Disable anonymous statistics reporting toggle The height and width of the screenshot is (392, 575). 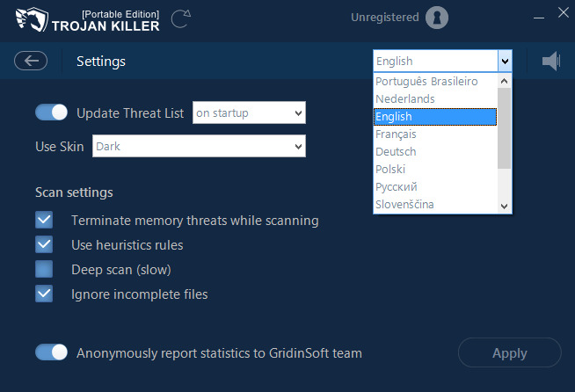52,352
